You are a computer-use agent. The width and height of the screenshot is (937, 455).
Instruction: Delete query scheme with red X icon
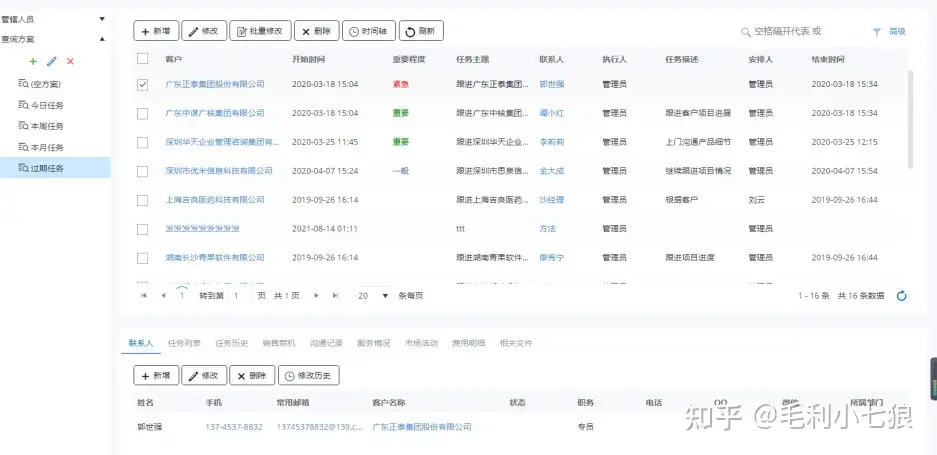coord(71,62)
